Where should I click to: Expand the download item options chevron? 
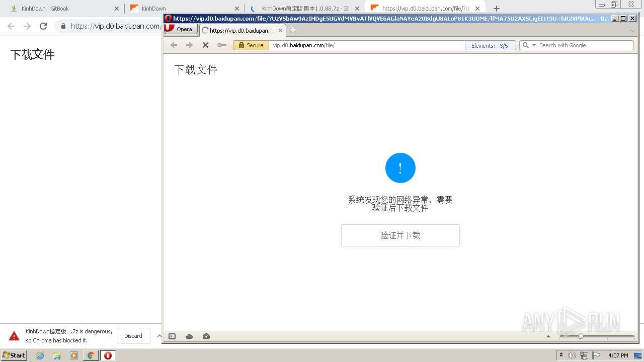coord(158,336)
